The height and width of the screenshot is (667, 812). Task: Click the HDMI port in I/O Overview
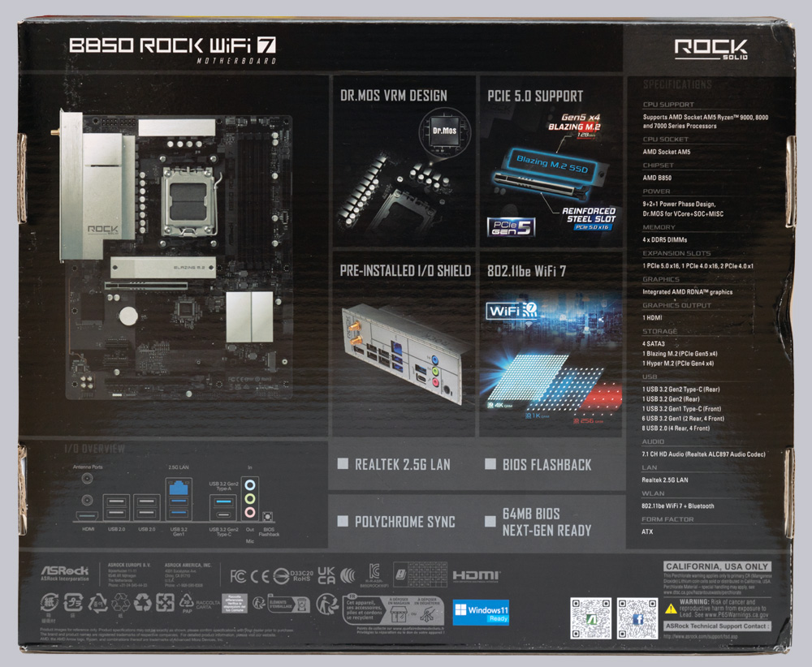coord(86,516)
